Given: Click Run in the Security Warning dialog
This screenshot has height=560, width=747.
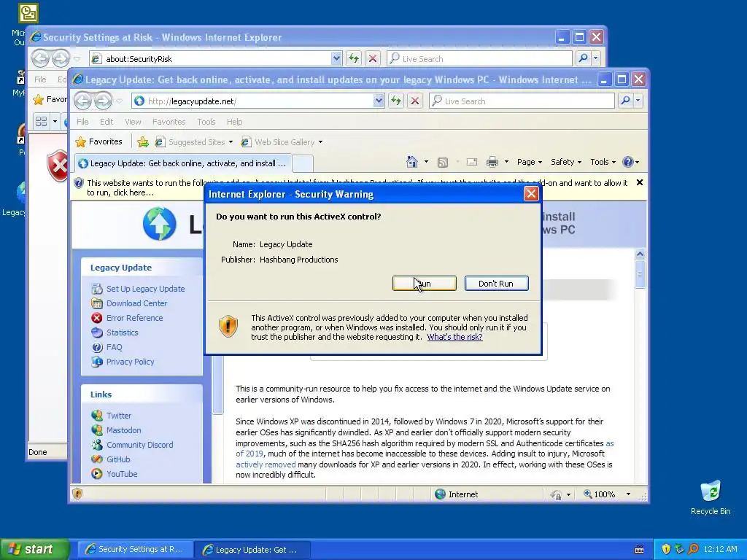Looking at the screenshot, I should coord(424,284).
